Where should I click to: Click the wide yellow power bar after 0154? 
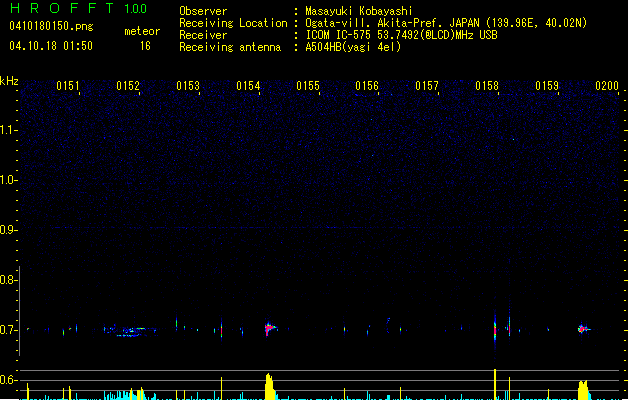pyautogui.click(x=270, y=386)
